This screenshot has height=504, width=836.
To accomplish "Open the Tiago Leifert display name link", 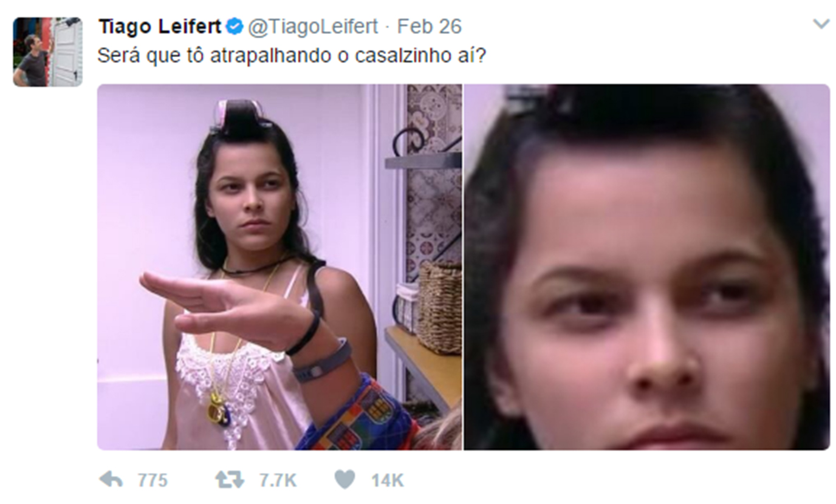I will (x=160, y=27).
